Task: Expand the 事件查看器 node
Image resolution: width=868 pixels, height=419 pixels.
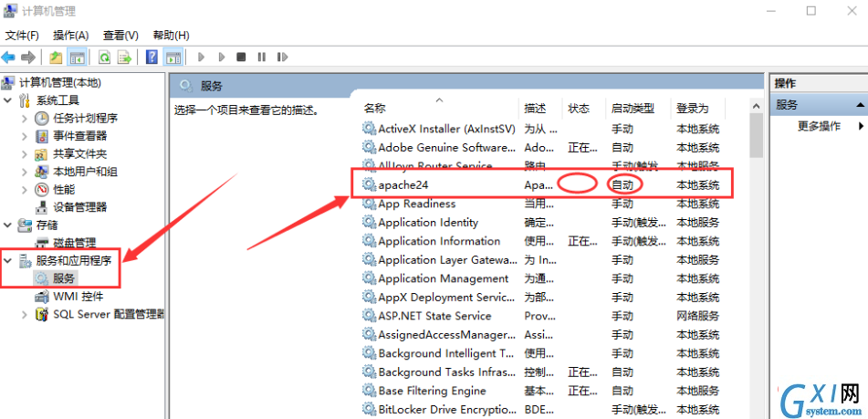Action: (25, 136)
